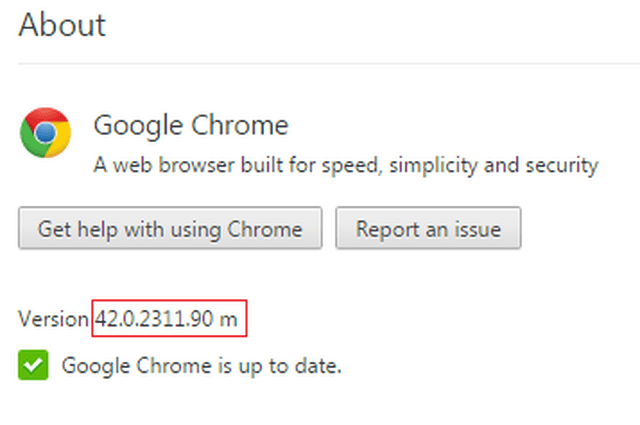
Task: Click the "About" page heading
Action: pos(62,24)
